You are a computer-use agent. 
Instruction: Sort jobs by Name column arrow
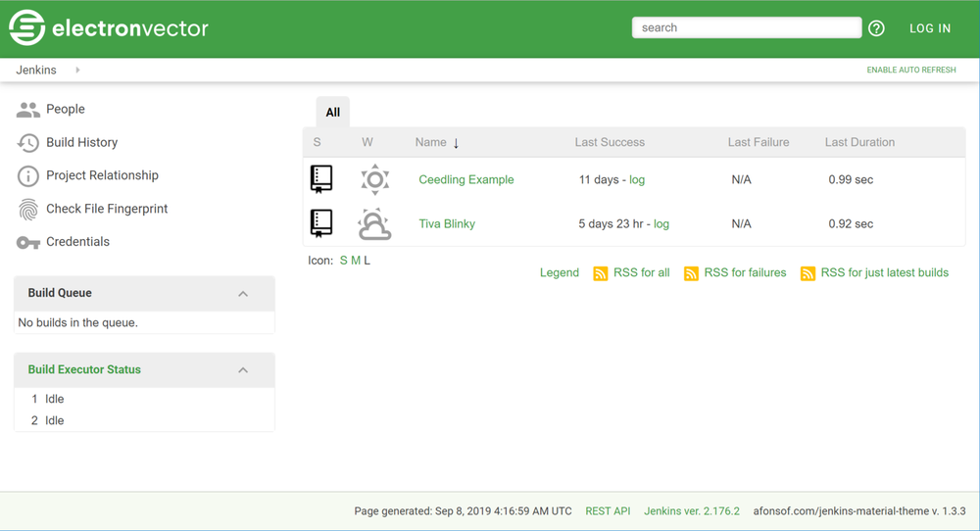point(457,143)
